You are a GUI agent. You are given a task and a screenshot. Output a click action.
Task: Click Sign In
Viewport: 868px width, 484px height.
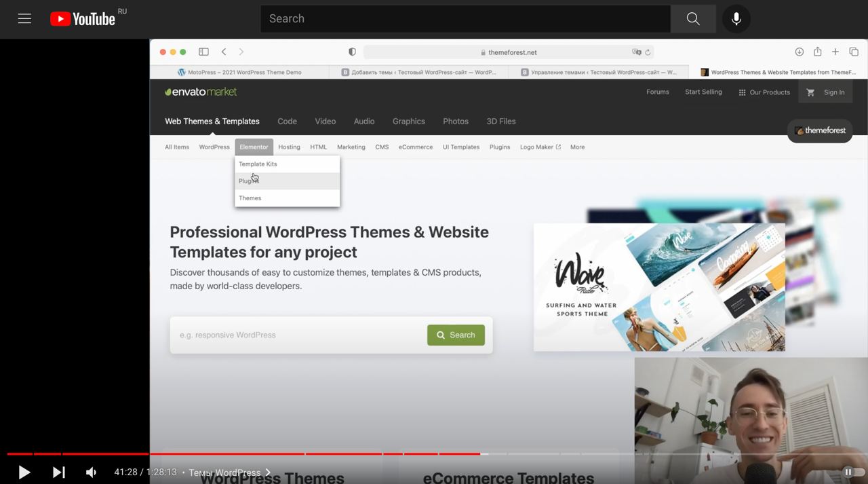click(x=834, y=92)
